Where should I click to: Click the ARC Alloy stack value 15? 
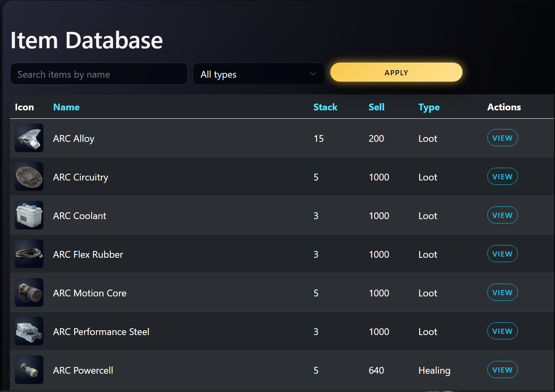point(319,139)
